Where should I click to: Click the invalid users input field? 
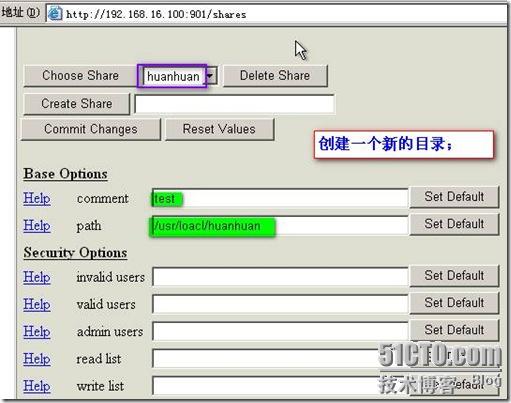tap(280, 277)
